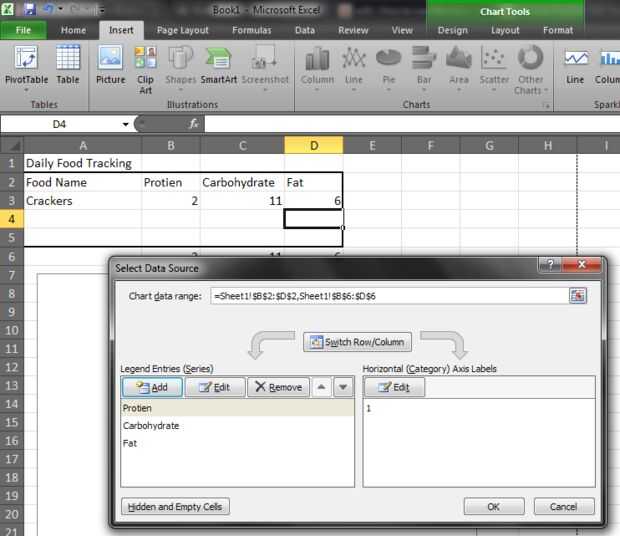Viewport: 620px width, 536px height.
Task: Select column A header
Action: click(x=83, y=145)
